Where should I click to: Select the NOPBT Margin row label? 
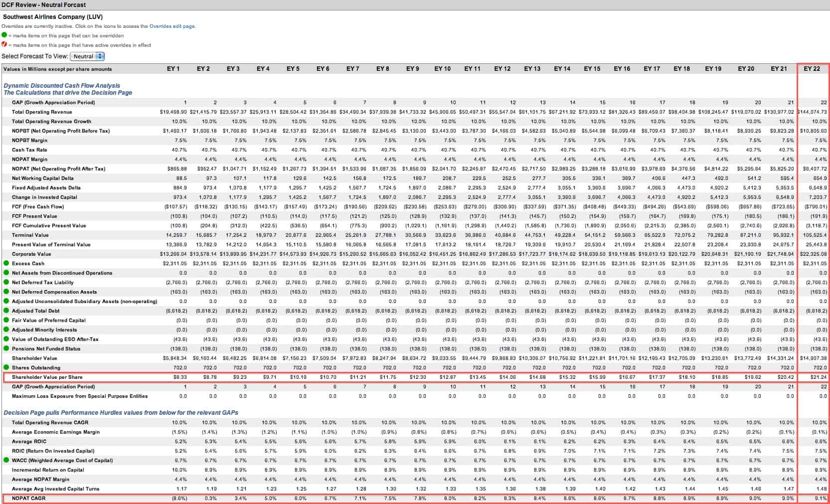(x=29, y=140)
